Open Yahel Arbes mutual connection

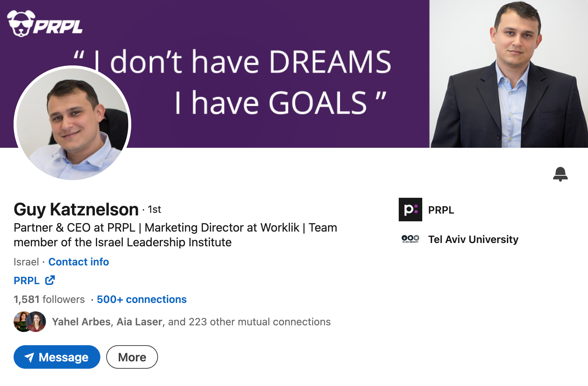click(x=81, y=322)
